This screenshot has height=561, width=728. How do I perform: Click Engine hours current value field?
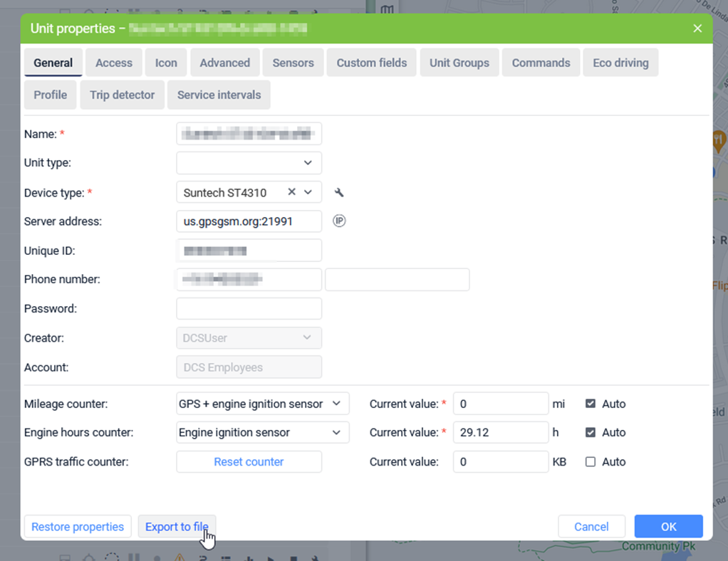click(501, 432)
